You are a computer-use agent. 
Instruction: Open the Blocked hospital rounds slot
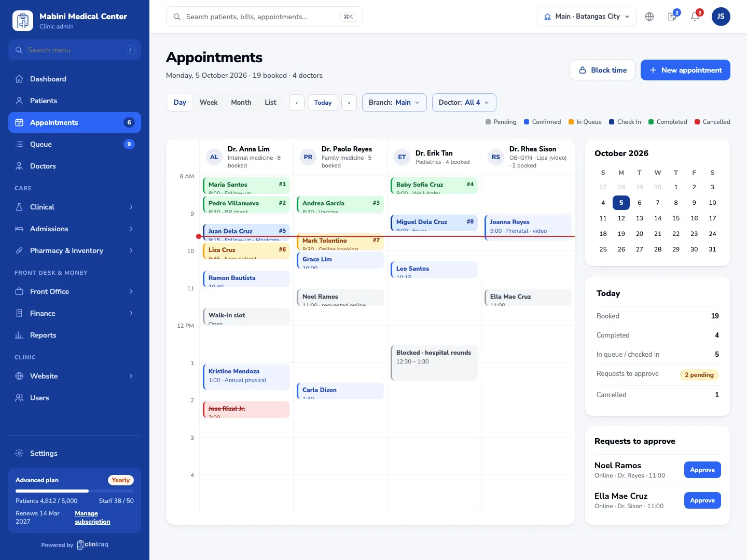pos(434,363)
